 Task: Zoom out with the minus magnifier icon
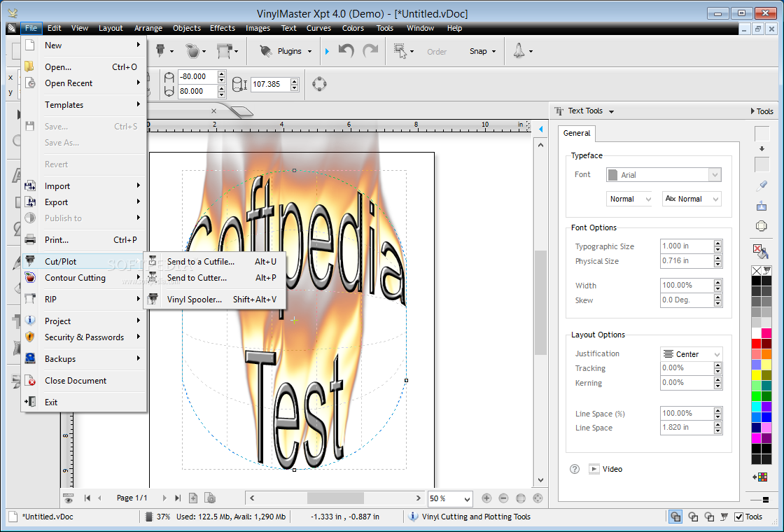[x=503, y=498]
